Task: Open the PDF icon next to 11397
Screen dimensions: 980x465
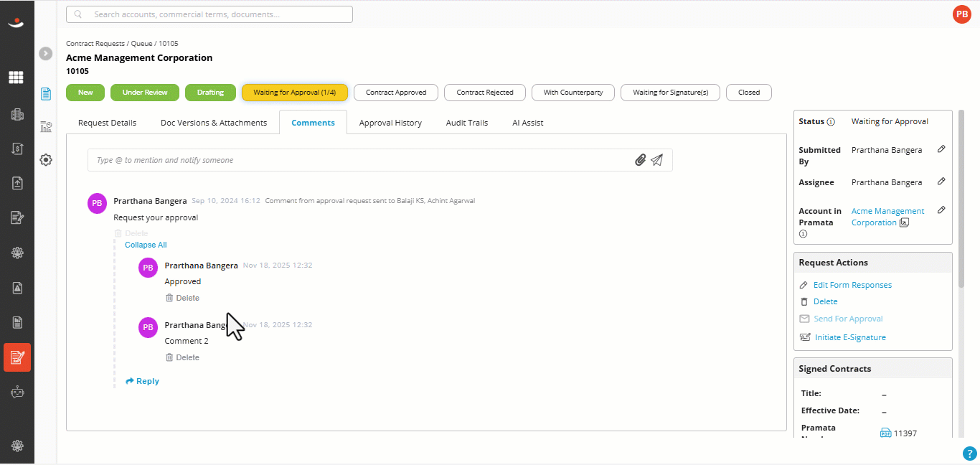Action: [885, 433]
